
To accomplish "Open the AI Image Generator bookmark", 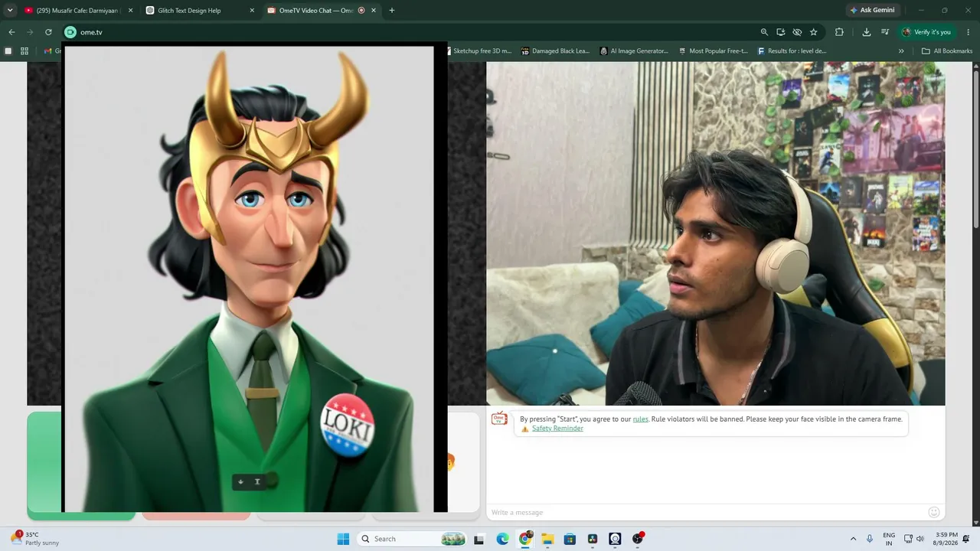I will point(634,51).
